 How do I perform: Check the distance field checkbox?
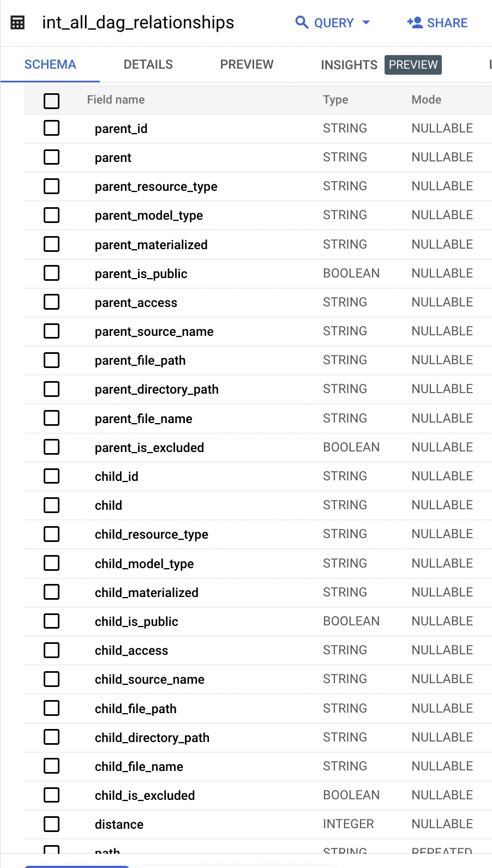click(51, 824)
